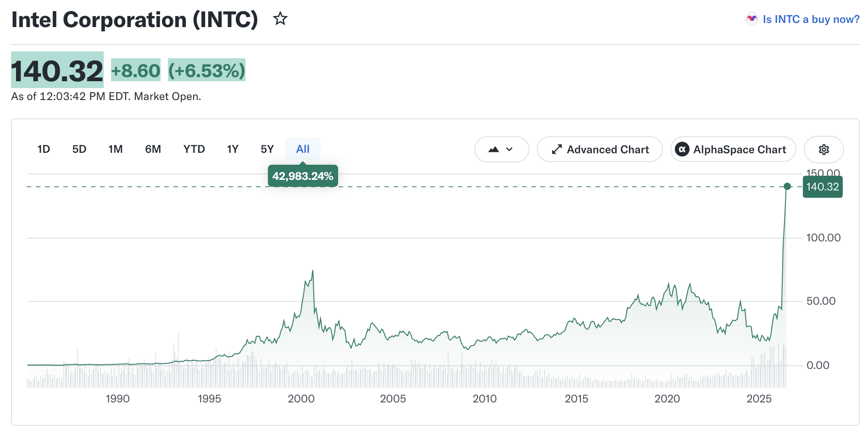Follow the 'Is INTC a buy now?' link

click(811, 19)
